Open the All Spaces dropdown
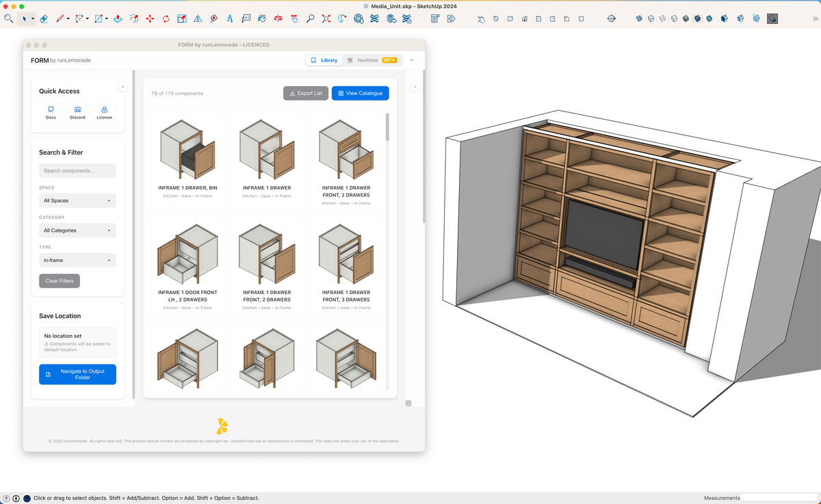The height and width of the screenshot is (504, 821). (x=77, y=200)
